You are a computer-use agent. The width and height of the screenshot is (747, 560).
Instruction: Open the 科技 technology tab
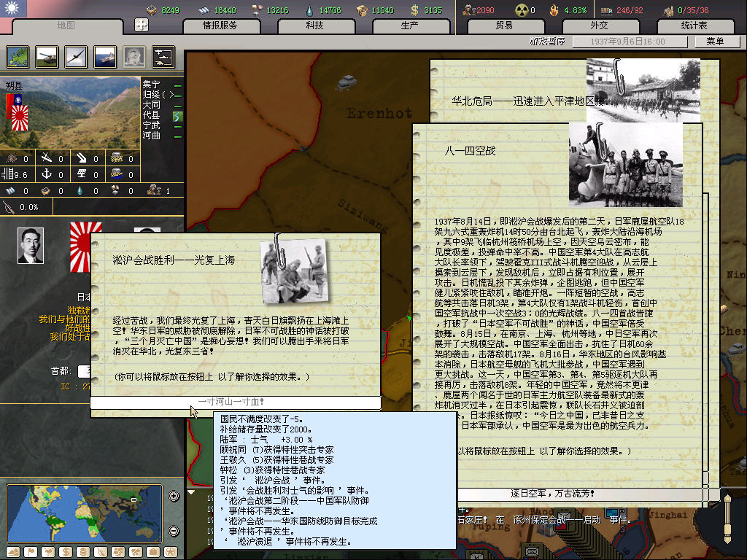point(314,26)
